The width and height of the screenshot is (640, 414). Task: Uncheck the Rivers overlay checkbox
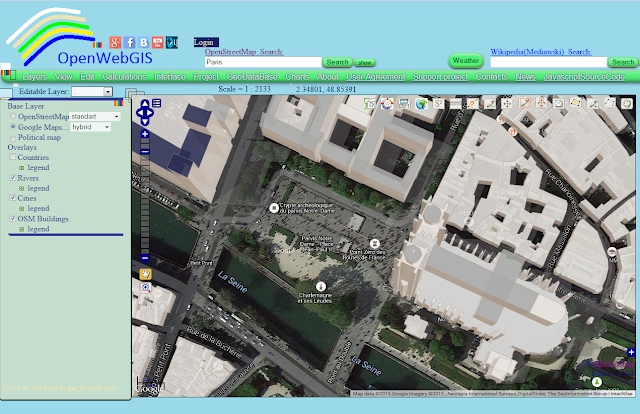point(13,178)
